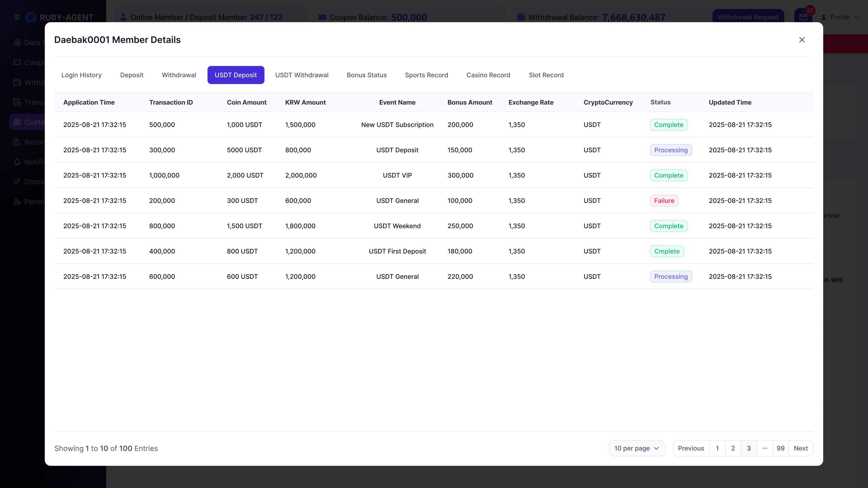868x488 pixels.
Task: Switch to Deposit tab
Action: [132, 75]
